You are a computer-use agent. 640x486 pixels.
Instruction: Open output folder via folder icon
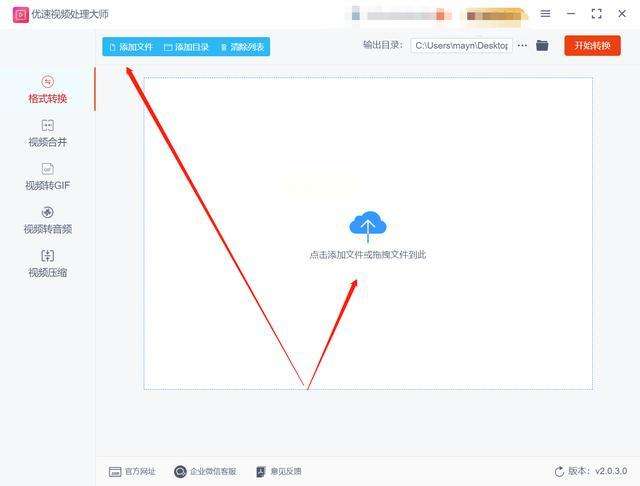pyautogui.click(x=542, y=45)
